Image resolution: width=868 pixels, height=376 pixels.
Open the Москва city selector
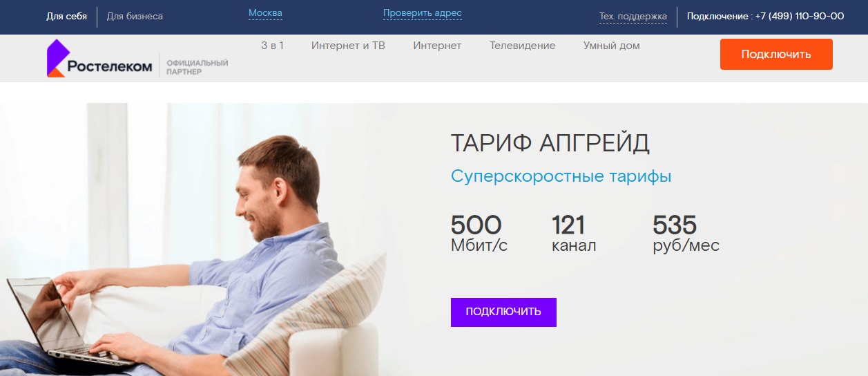pyautogui.click(x=265, y=13)
